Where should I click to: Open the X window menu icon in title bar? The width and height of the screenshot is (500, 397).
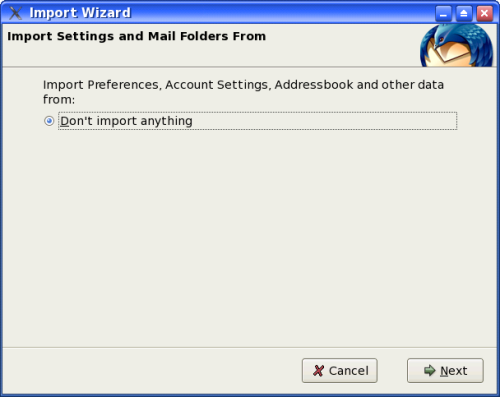(15, 13)
